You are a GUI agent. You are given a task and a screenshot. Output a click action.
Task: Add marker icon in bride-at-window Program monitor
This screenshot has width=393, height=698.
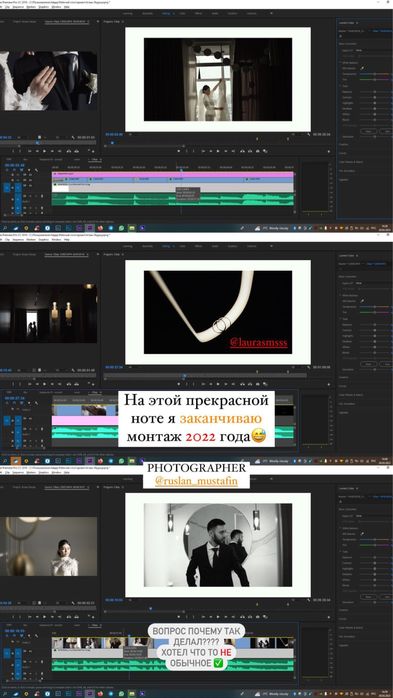click(178, 151)
